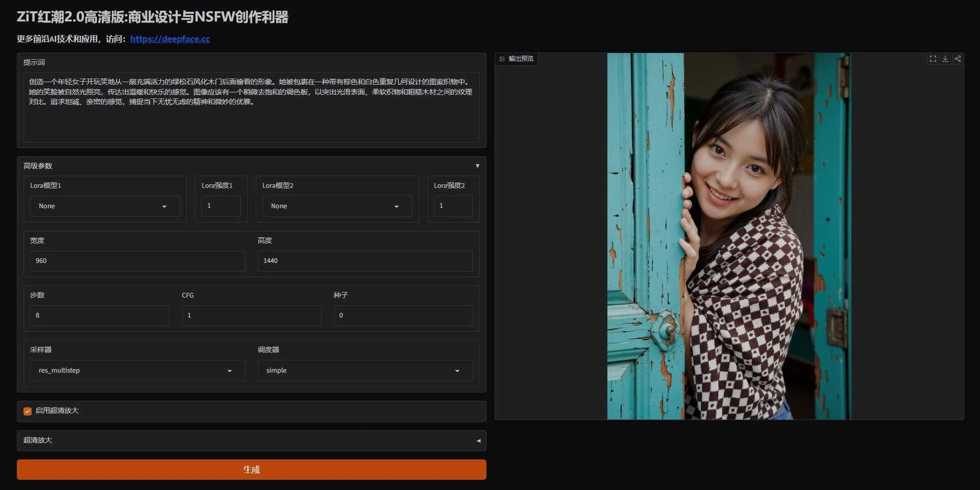The image size is (980, 490).
Task: Open the Lora模型1 dropdown
Action: pos(105,206)
